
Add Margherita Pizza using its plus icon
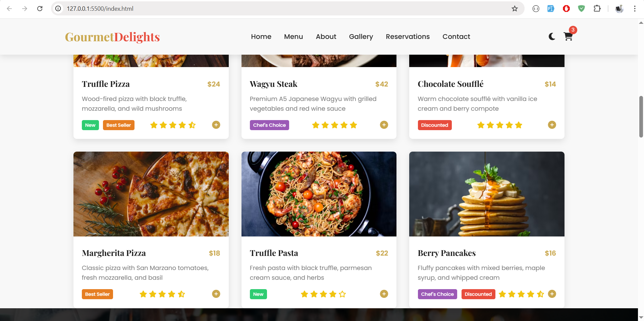(216, 294)
